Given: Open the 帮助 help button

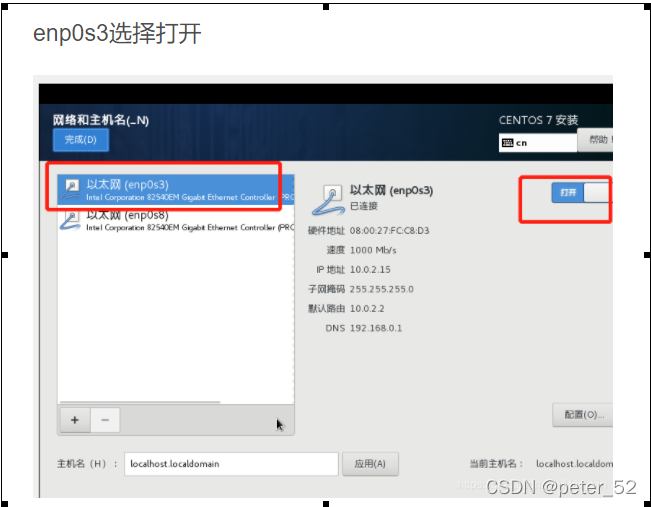Looking at the screenshot, I should (x=595, y=140).
